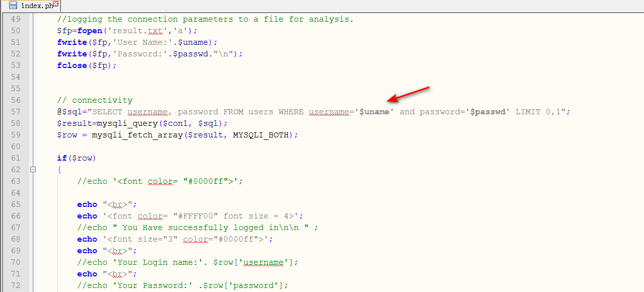
Task: Switch to the index.php file tab
Action: (36, 6)
